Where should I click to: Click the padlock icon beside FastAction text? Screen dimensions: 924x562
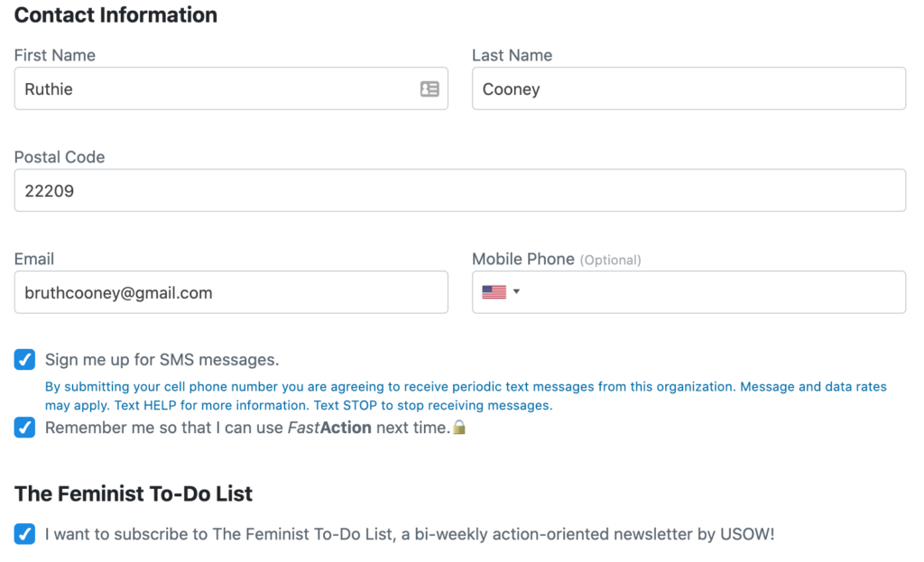coord(459,428)
